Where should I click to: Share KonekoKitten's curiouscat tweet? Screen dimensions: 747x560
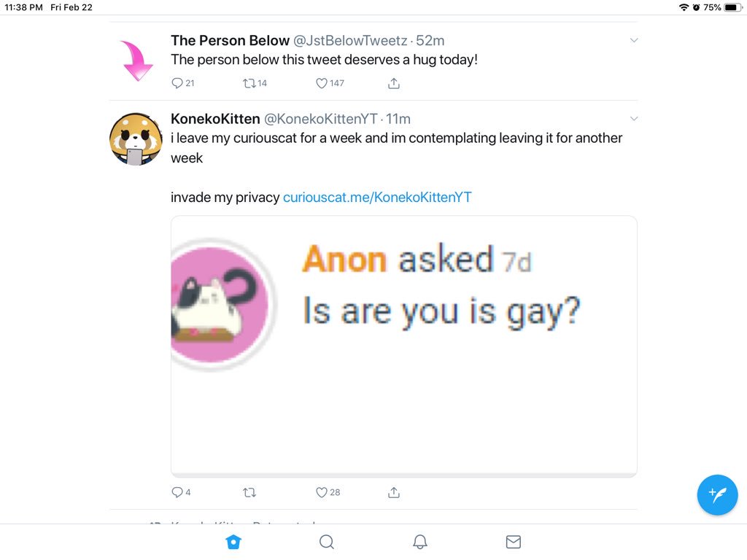[x=393, y=492]
